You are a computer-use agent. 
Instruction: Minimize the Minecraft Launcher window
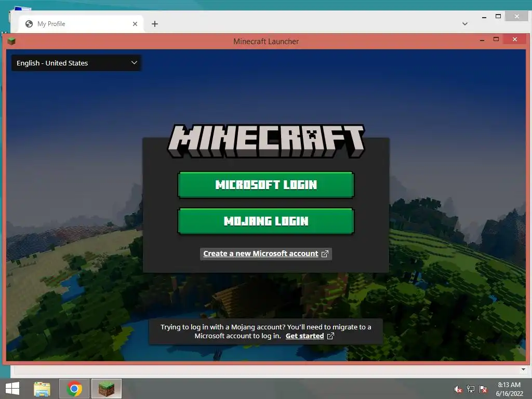click(482, 40)
